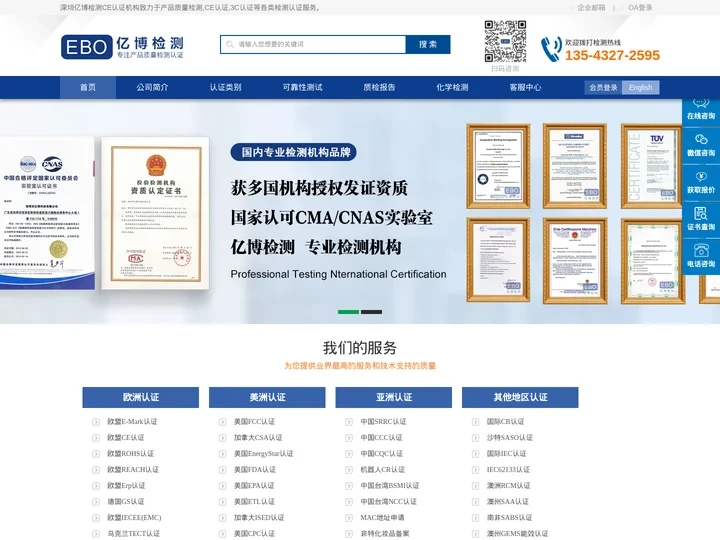This screenshot has height=540, width=720.
Task: Open 澳洲RCM认证 link
Action: tap(508, 486)
